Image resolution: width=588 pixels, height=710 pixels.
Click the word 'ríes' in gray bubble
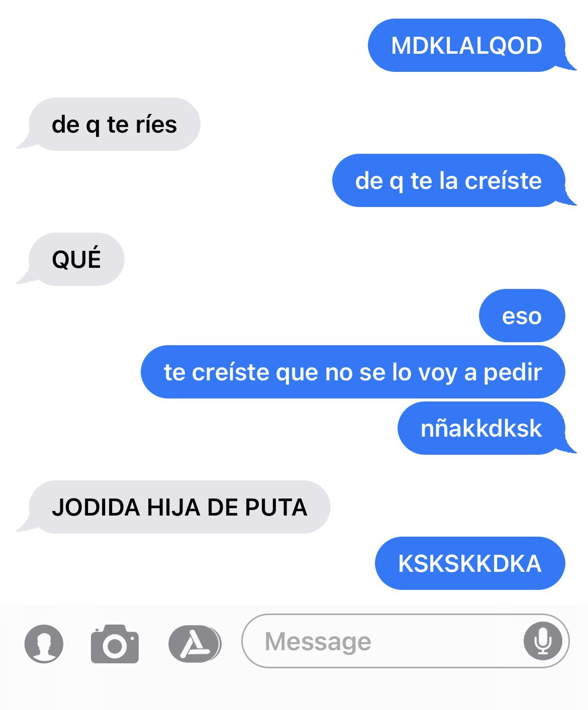(x=156, y=124)
